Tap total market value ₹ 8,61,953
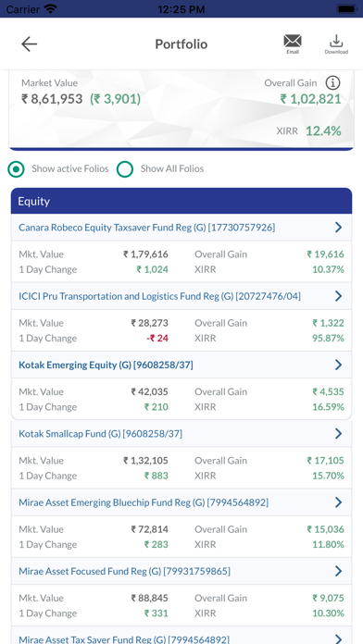Image resolution: width=363 pixels, height=644 pixels. (x=52, y=99)
